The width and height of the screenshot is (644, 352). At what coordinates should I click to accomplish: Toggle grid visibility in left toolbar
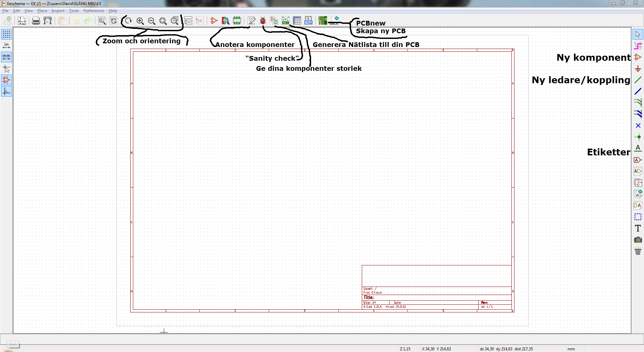click(x=6, y=34)
